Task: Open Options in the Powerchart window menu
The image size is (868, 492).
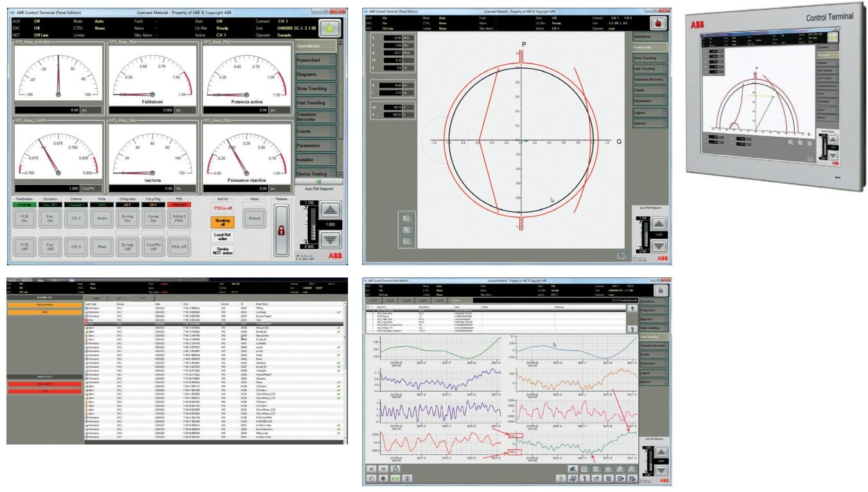Action: point(650,123)
